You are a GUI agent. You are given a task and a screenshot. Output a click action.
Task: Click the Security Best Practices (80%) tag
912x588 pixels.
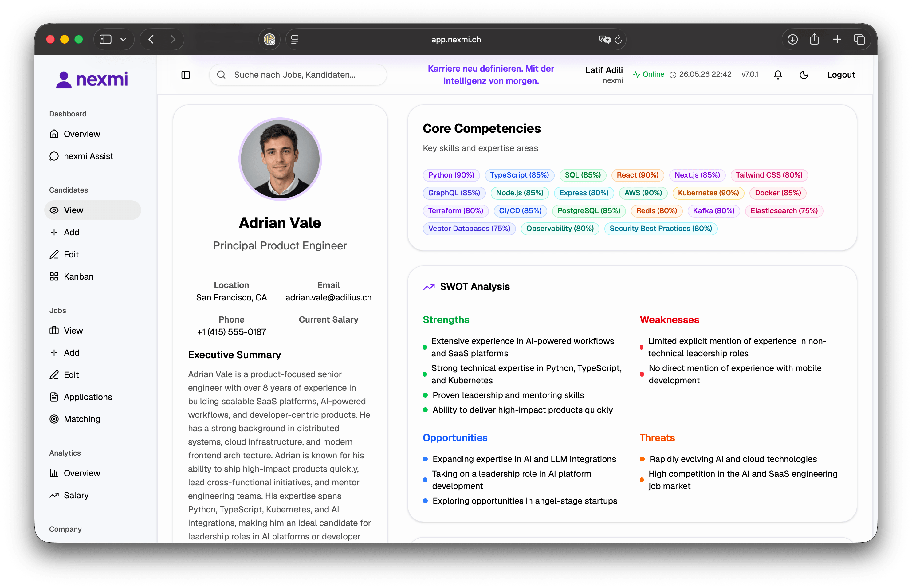661,229
